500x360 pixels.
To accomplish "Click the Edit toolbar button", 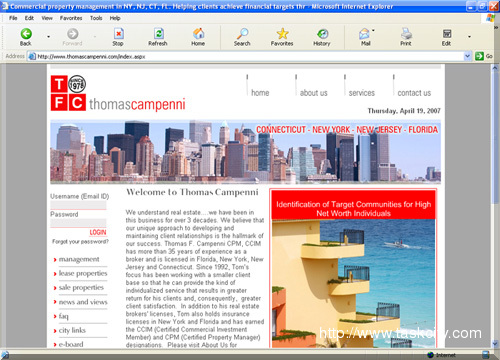I will click(446, 37).
